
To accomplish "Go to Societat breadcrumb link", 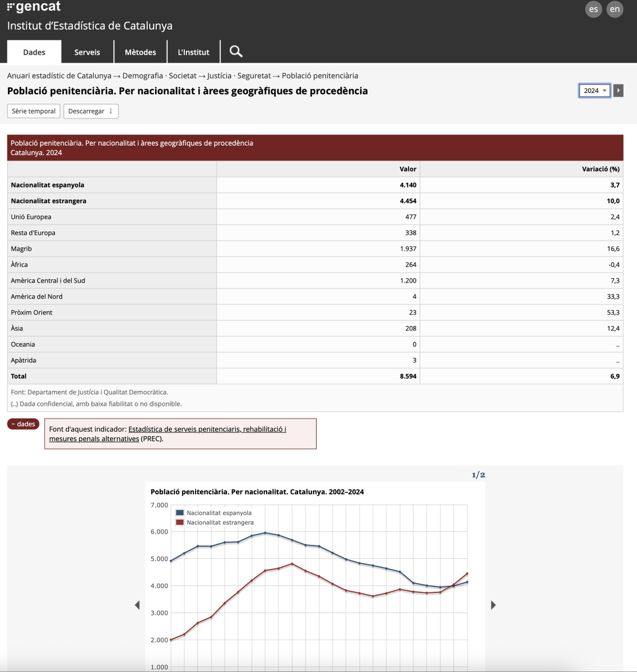I will pyautogui.click(x=183, y=76).
